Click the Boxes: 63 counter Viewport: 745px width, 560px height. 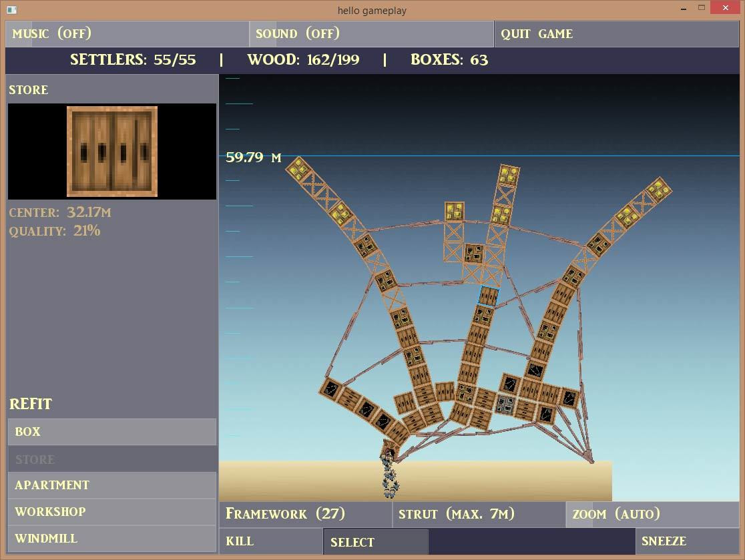click(449, 60)
